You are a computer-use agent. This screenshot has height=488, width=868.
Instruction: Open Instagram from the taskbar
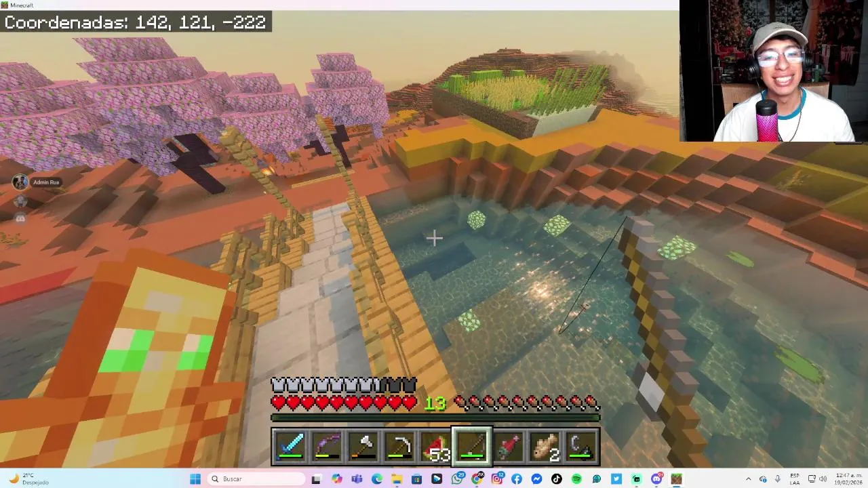[497, 479]
